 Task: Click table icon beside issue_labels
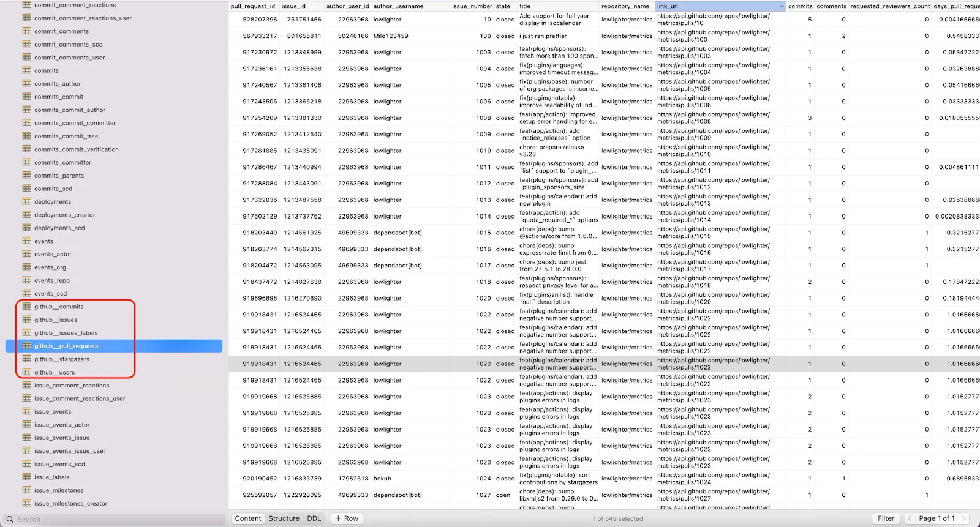27,477
